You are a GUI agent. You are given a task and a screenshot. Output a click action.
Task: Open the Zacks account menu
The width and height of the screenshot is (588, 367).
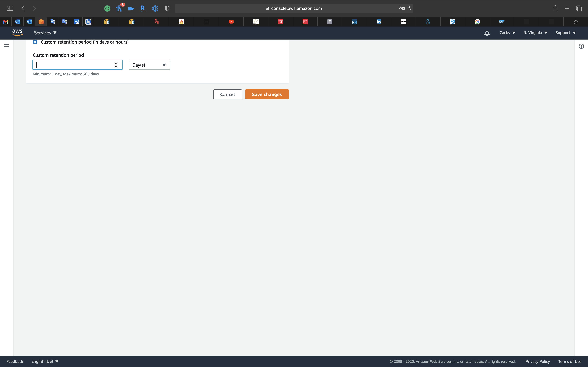[x=507, y=33]
